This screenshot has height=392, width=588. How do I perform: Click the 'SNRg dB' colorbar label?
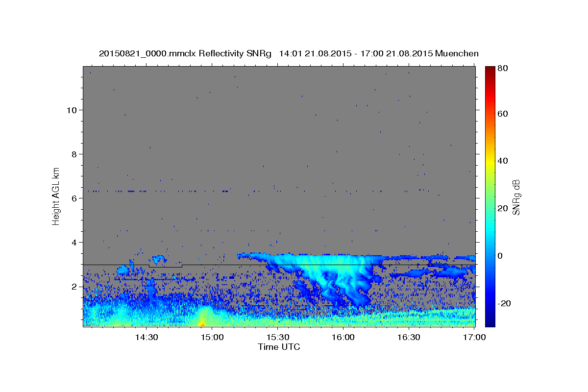(x=516, y=197)
